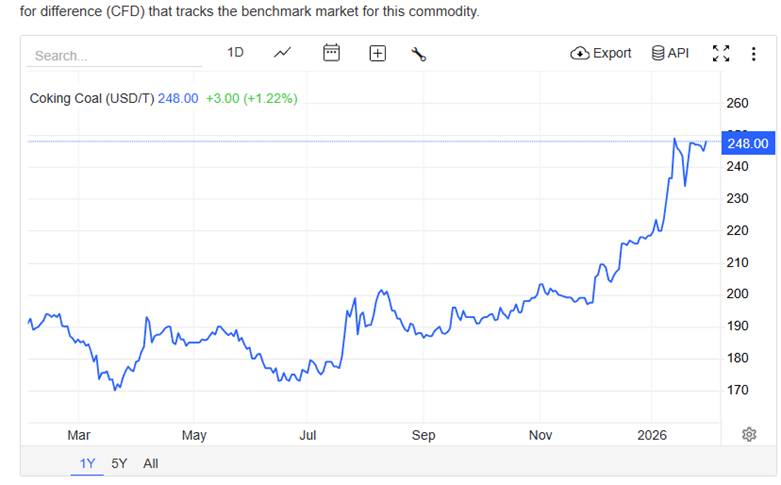Image resolution: width=781 pixels, height=485 pixels.
Task: Click the Coking Coal (USD/T) legend label
Action: [91, 98]
